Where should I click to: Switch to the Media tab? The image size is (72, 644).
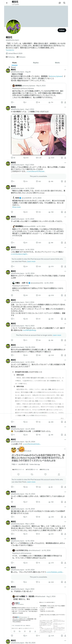57,63
